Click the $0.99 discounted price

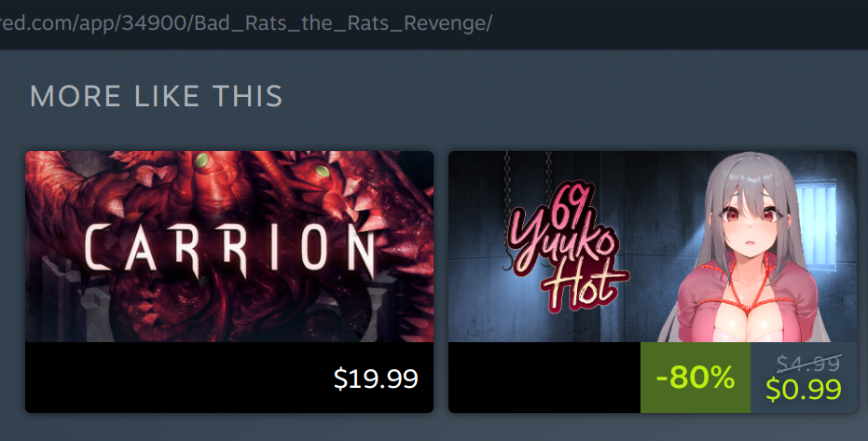pos(804,389)
